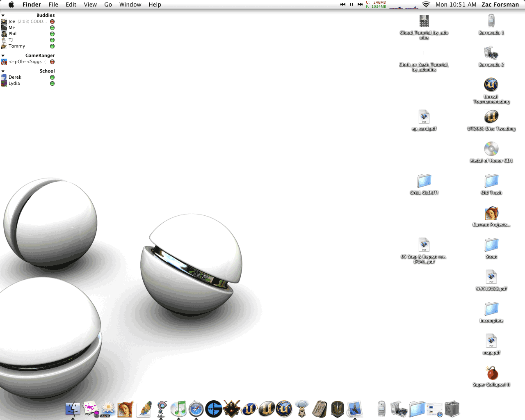This screenshot has width=525, height=420.
Task: Select UT2003 Disc Two.dmg file
Action: point(491,120)
